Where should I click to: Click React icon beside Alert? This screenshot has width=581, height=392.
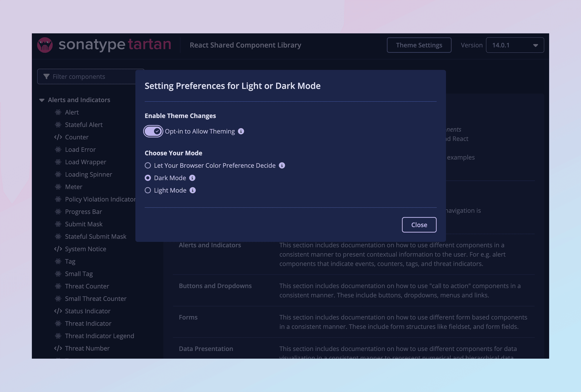point(58,112)
